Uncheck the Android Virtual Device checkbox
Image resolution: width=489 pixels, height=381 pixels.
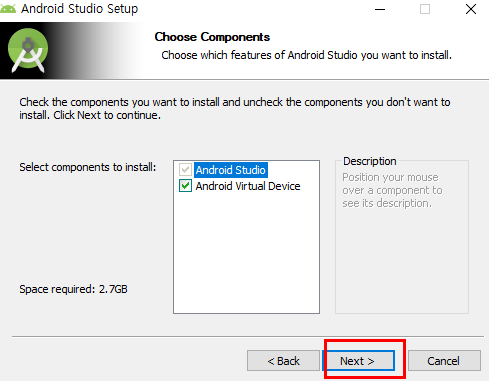[185, 186]
